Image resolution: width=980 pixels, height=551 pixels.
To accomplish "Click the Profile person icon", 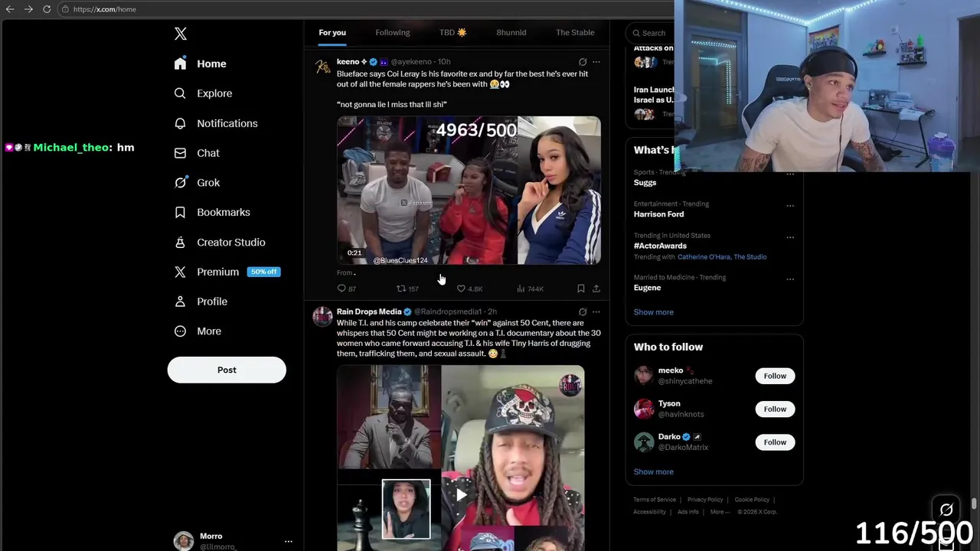I will 180,302.
